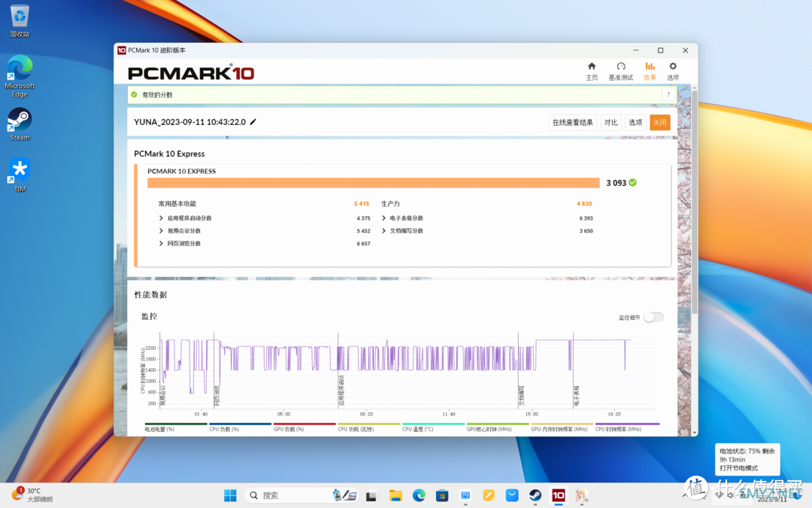Open Edge from the taskbar
Image resolution: width=812 pixels, height=508 pixels.
pos(419,496)
